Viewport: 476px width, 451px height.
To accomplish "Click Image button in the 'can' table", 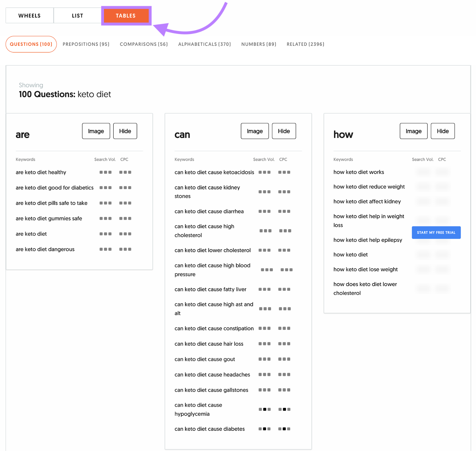I will [x=255, y=131].
